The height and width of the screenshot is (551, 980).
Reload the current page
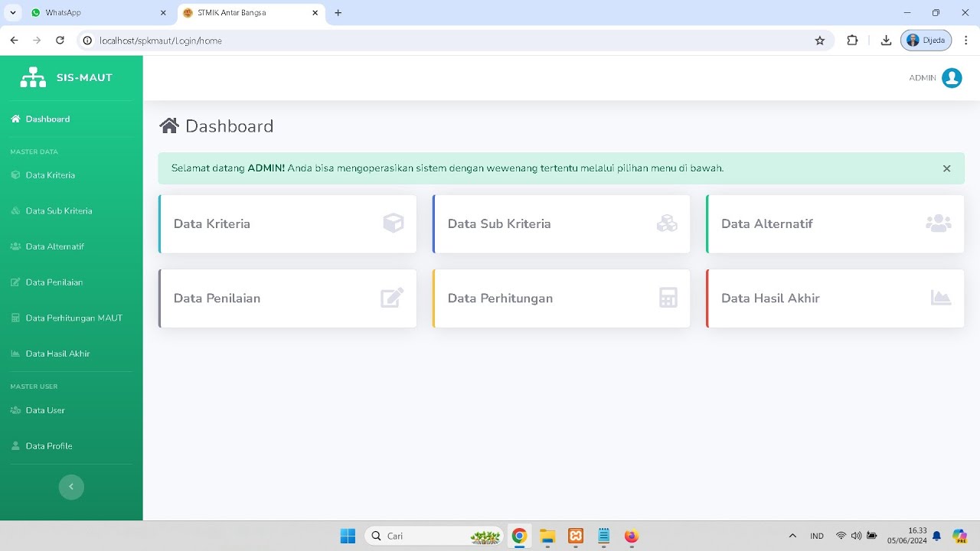coord(60,41)
